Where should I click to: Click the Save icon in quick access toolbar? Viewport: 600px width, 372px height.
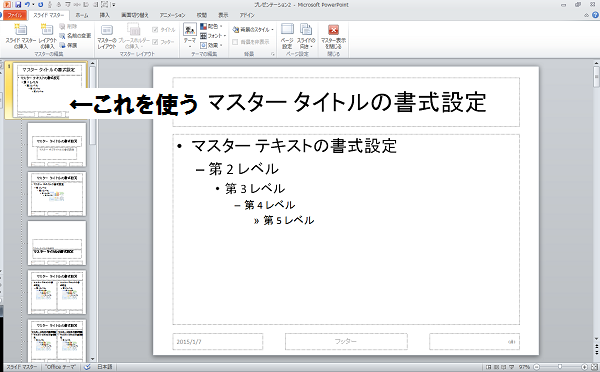18,5
